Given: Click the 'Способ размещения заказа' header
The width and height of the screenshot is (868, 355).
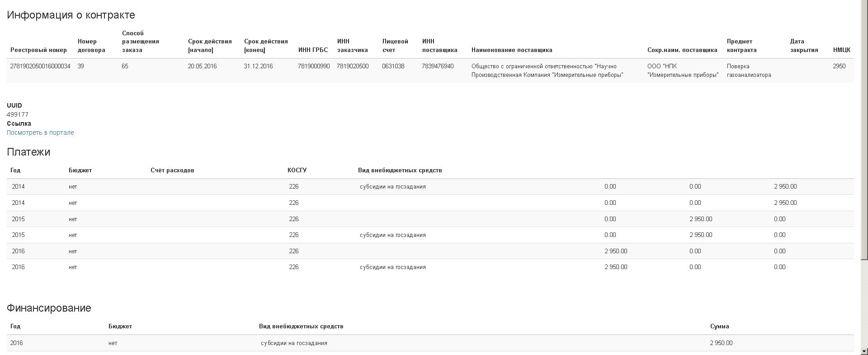Looking at the screenshot, I should pos(141,42).
